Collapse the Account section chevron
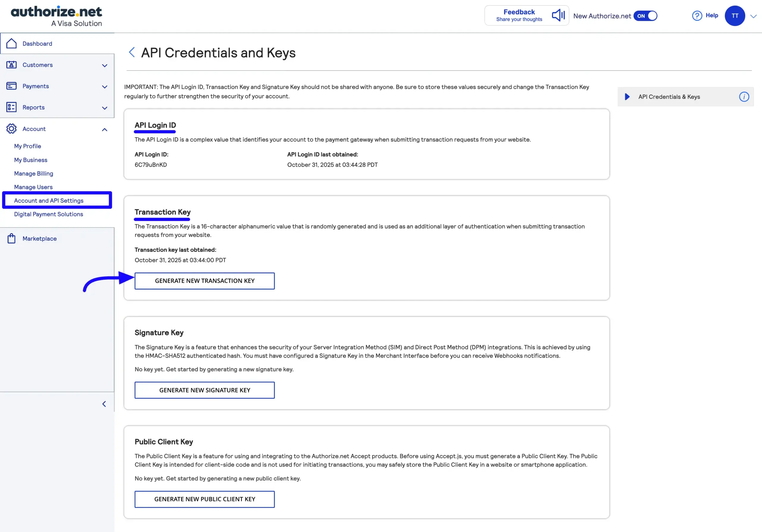762x532 pixels. pyautogui.click(x=104, y=130)
